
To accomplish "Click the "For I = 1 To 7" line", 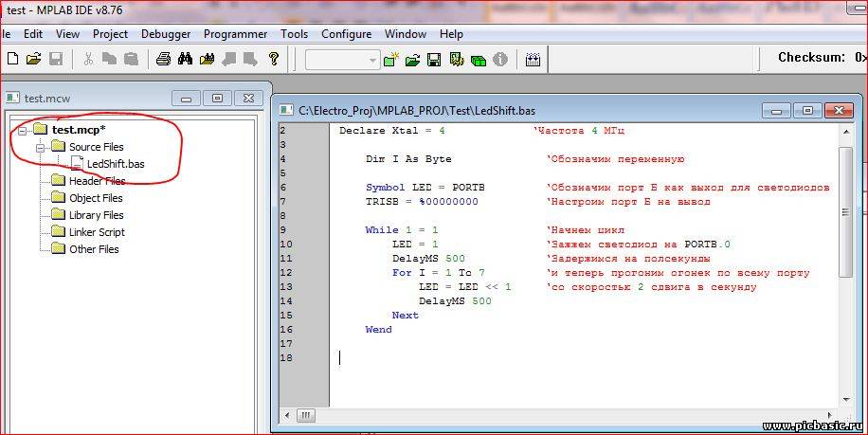I will point(439,273).
